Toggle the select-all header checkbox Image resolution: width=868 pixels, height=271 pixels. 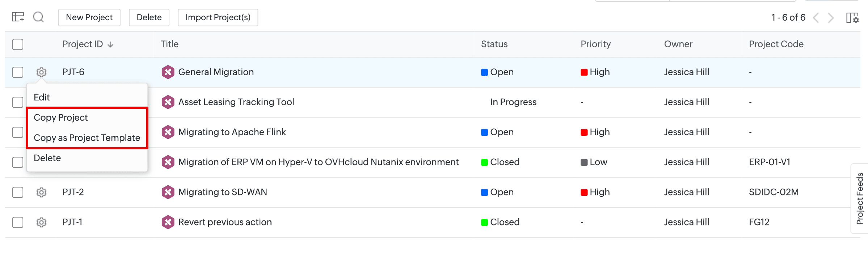coord(18,44)
